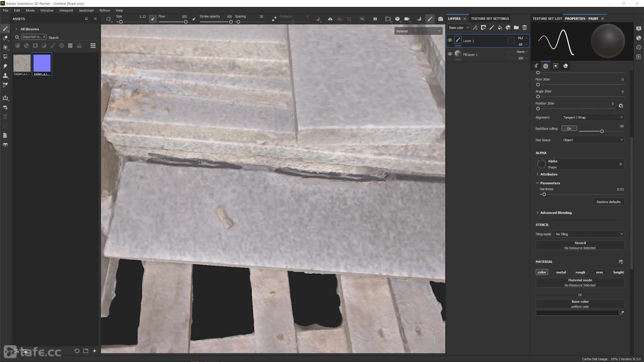Select the Clone stamp tool
The image size is (644, 362).
pyautogui.click(x=5, y=75)
